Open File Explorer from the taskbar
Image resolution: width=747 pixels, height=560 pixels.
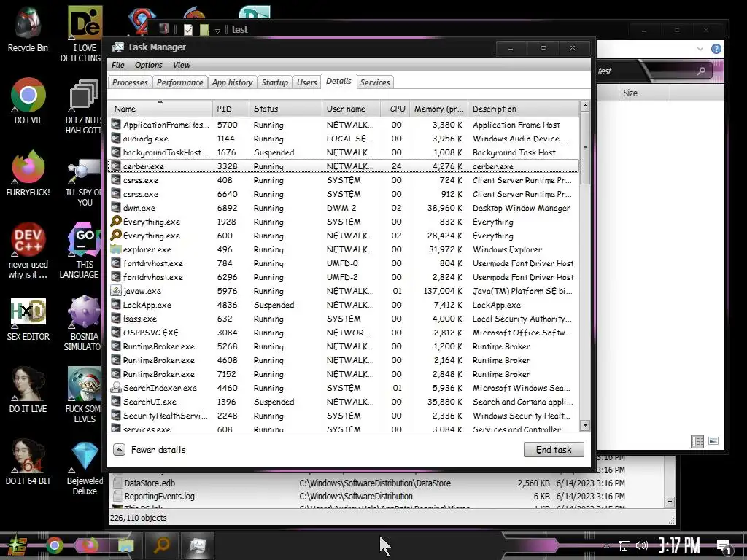[x=125, y=545]
